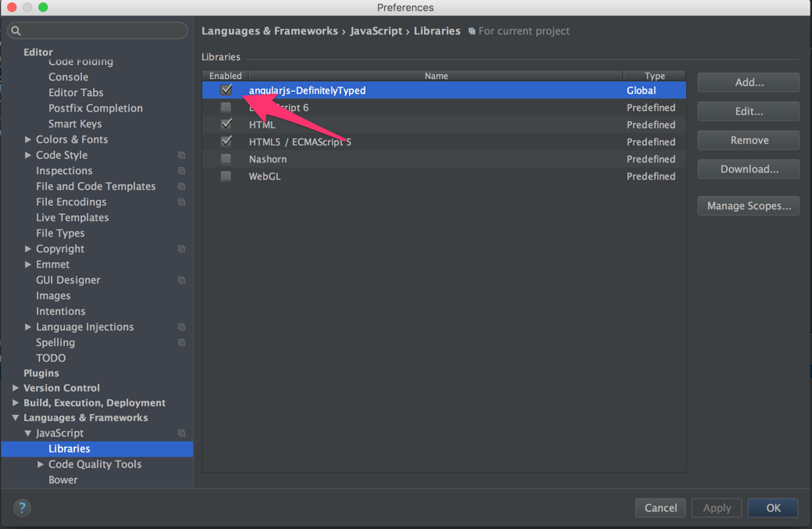Collapse the Languages & Frameworks section

click(16, 417)
